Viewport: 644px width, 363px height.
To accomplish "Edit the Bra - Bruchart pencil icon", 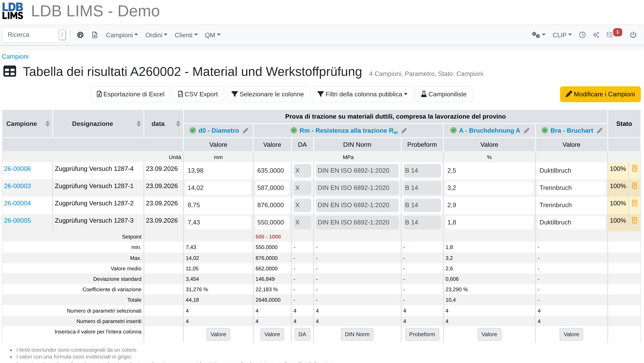I will (600, 131).
